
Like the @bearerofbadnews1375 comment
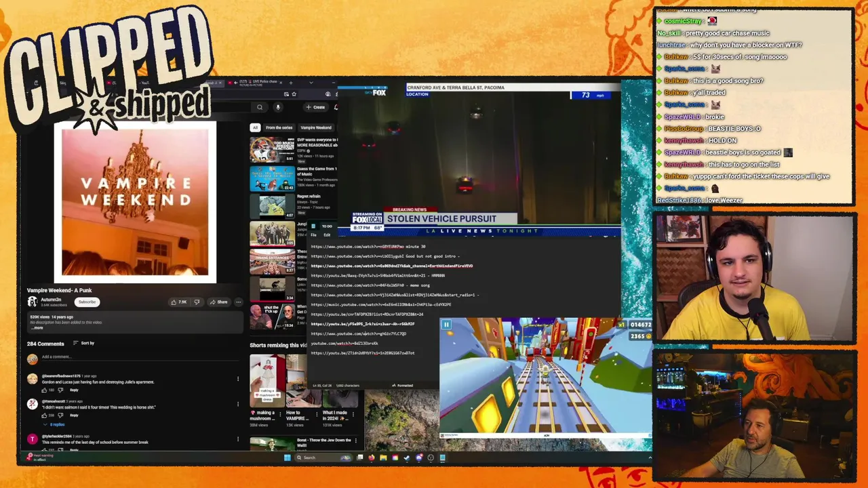[x=45, y=390]
